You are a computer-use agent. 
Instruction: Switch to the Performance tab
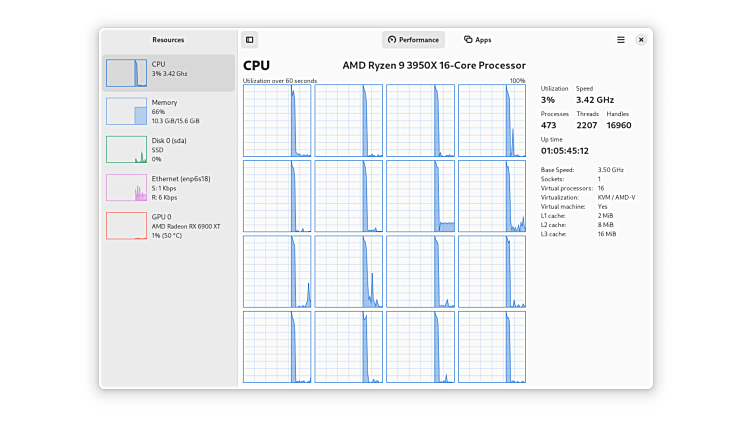tap(413, 40)
